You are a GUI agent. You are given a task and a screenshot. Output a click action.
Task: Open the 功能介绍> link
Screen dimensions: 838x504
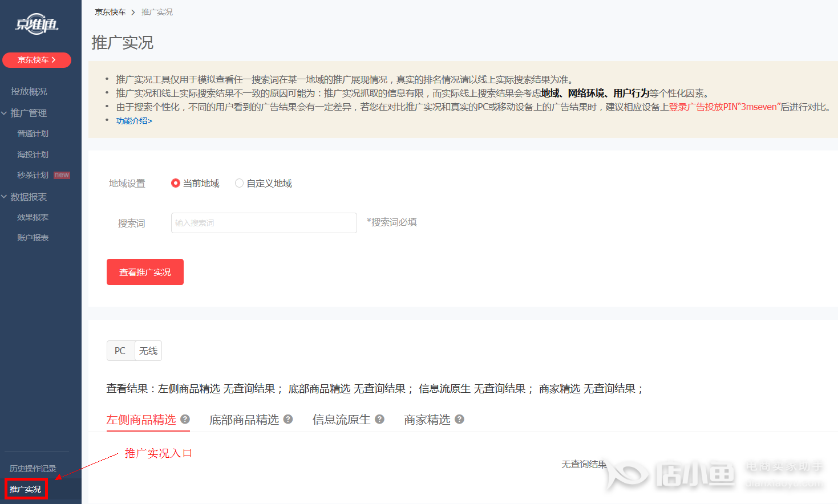pos(134,121)
